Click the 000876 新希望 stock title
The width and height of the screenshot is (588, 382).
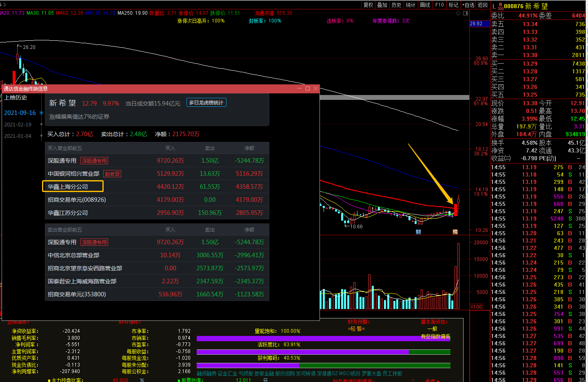tap(526, 6)
